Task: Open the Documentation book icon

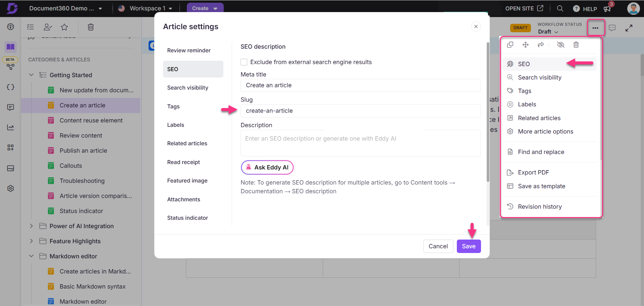Action: pos(10,47)
